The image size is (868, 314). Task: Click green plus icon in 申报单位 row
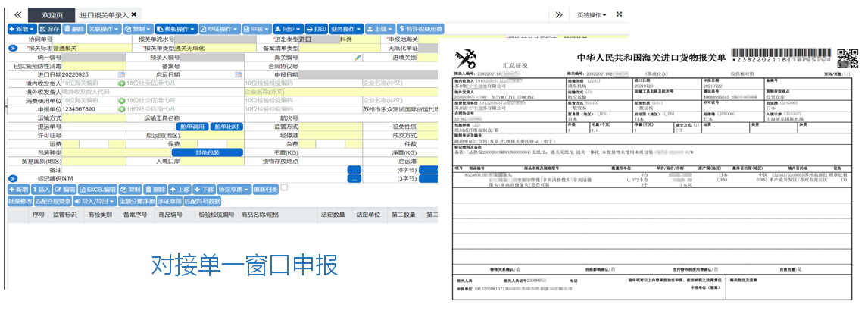tap(122, 109)
